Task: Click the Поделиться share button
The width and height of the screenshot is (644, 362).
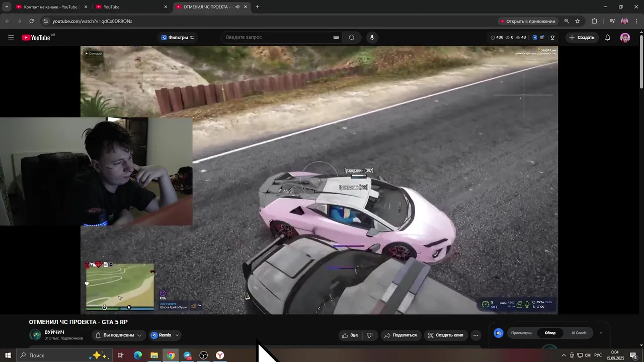Action: [401, 335]
